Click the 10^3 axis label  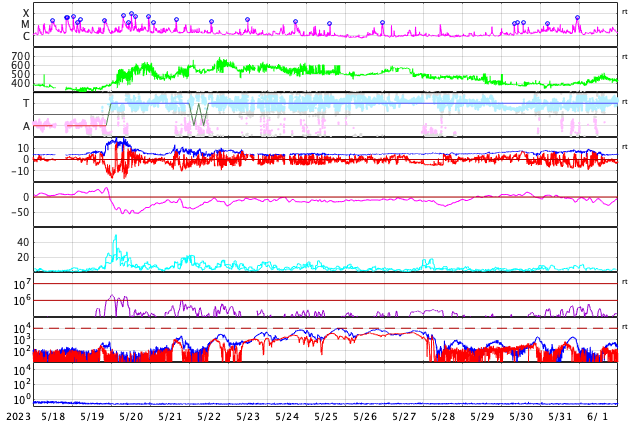pos(22,340)
